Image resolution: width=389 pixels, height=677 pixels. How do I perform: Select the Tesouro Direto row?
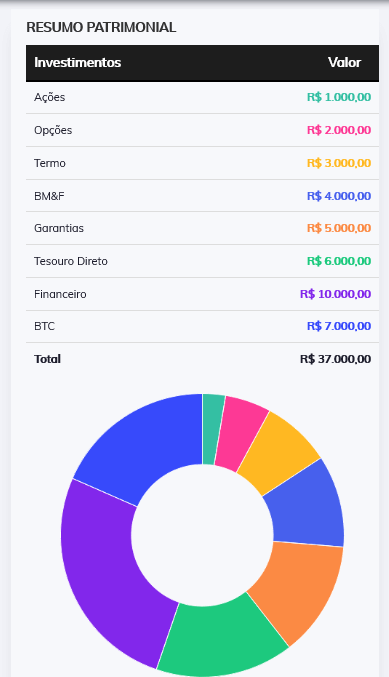(202, 261)
